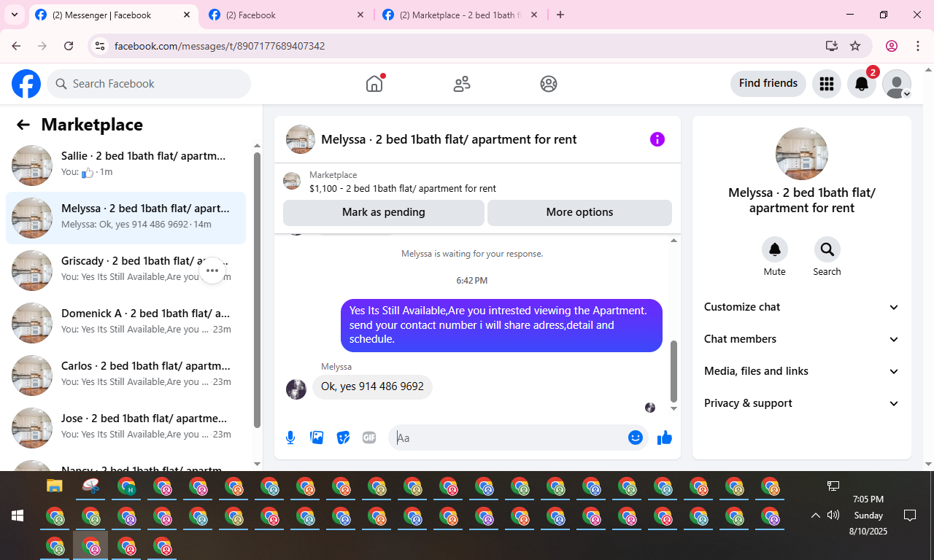Choose a GIF icon
The width and height of the screenshot is (934, 560).
click(x=369, y=437)
